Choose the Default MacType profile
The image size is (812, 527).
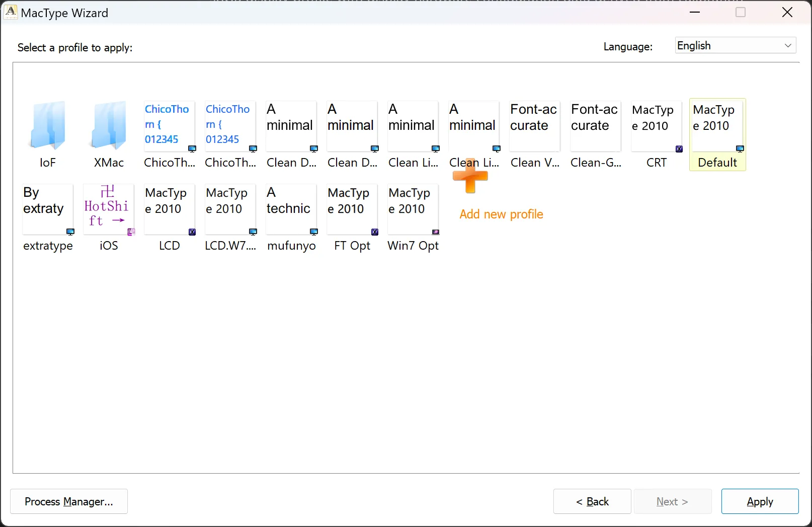pyautogui.click(x=717, y=126)
